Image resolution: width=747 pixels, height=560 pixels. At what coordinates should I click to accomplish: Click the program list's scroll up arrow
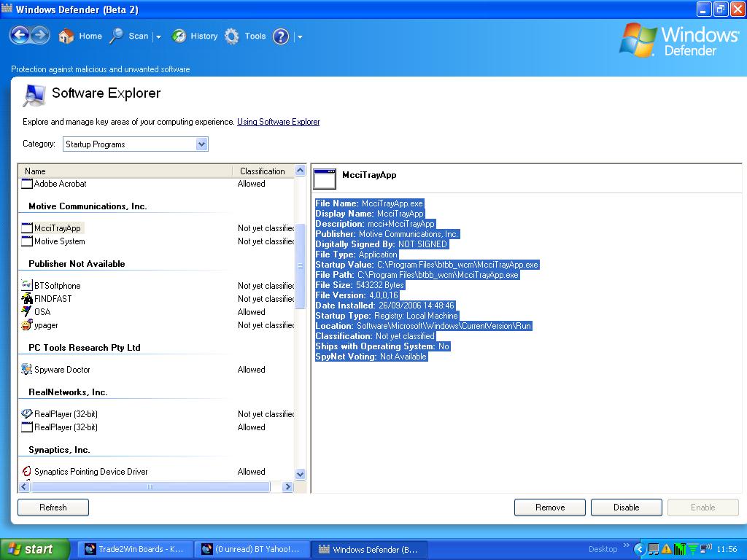coord(300,171)
